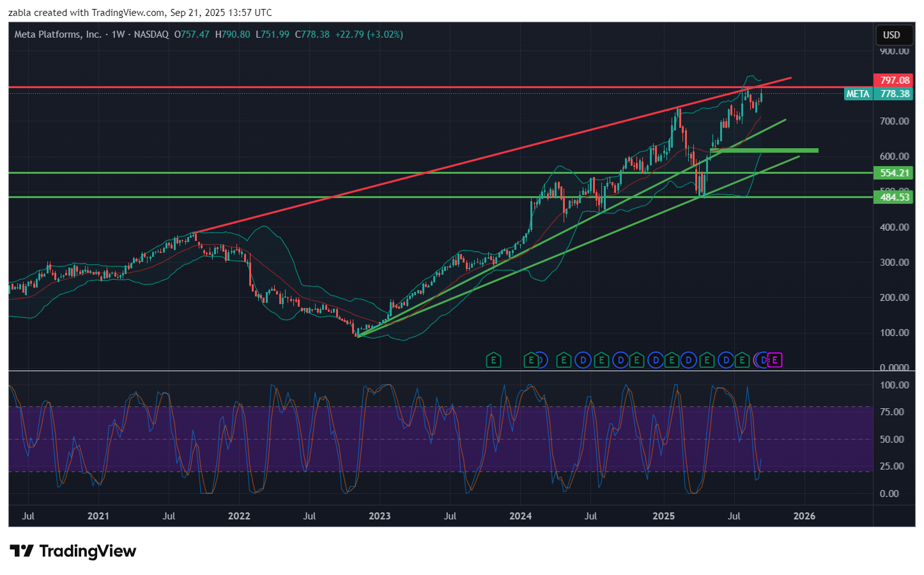Click the Meta Platforms, Inc. symbol title

pos(58,34)
